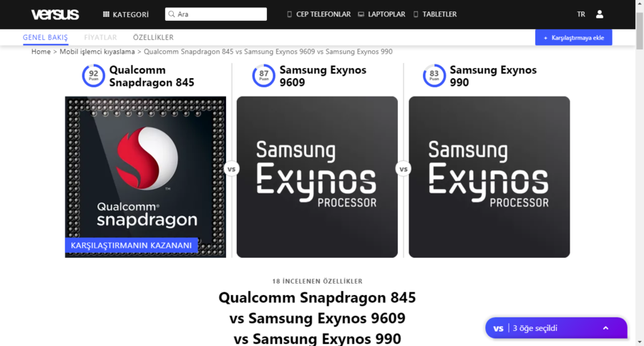The height and width of the screenshot is (346, 644).
Task: Select the tablet icon for TABLETLER
Action: click(416, 14)
